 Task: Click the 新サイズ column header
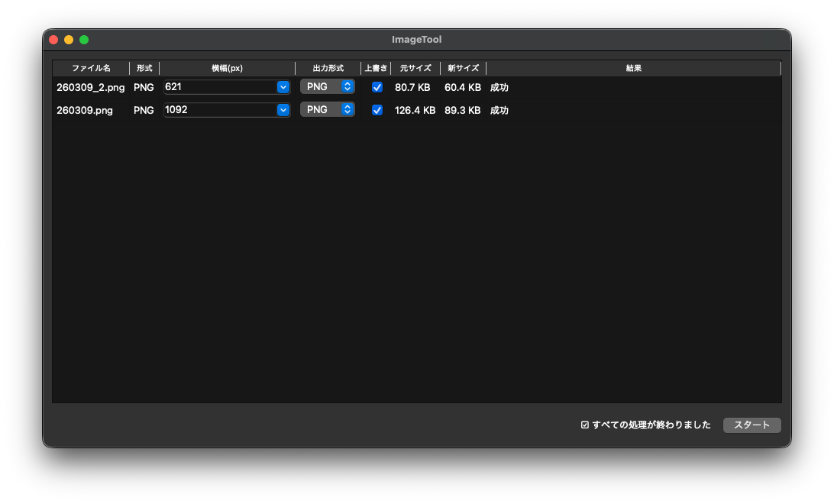pyautogui.click(x=463, y=68)
